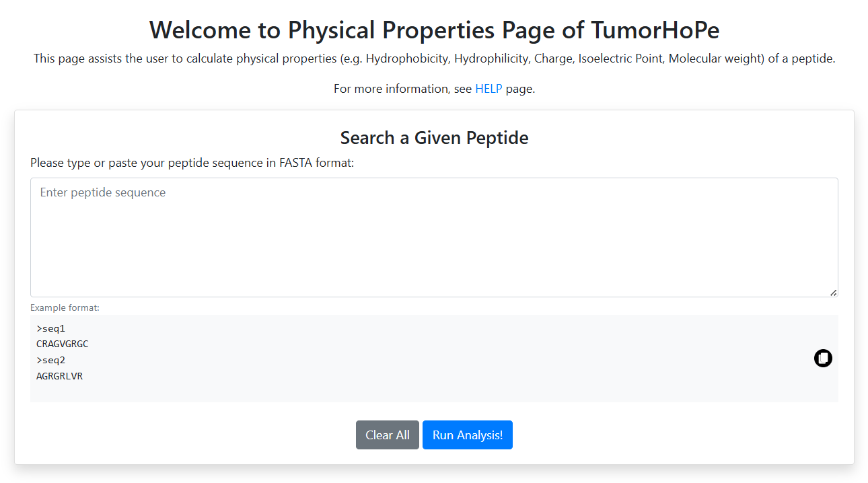Screen dimensions: 868x483
Task: Click the AGRGRLVR example sequence
Action: click(x=60, y=376)
